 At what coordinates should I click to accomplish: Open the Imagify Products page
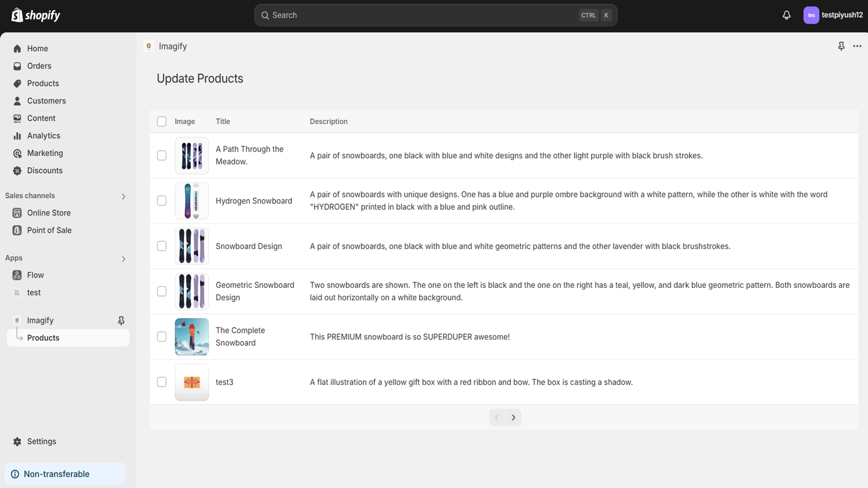[43, 337]
